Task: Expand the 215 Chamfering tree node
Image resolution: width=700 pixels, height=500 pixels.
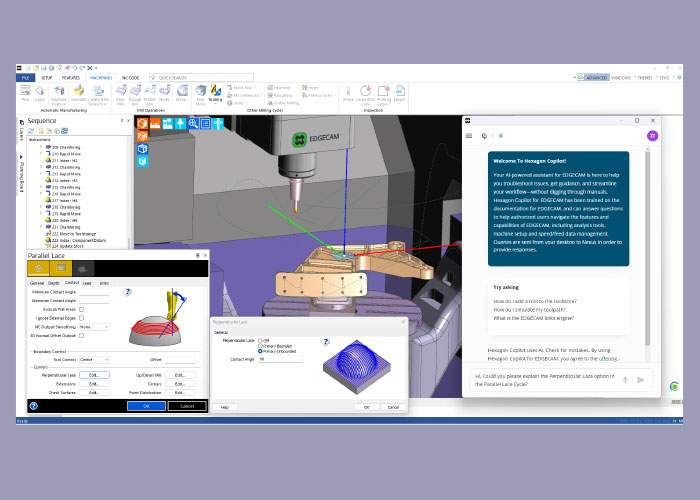Action: pyautogui.click(x=41, y=187)
